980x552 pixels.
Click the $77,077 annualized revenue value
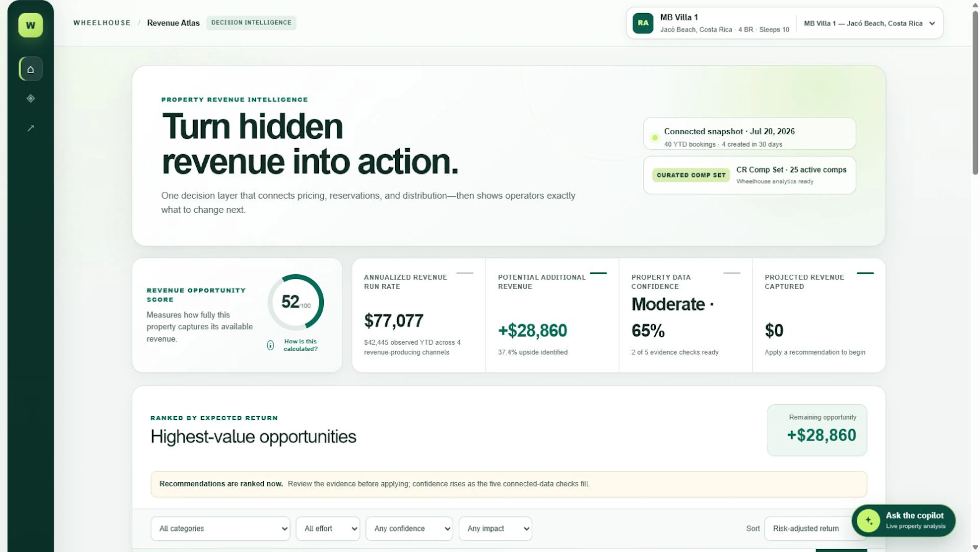click(x=393, y=321)
